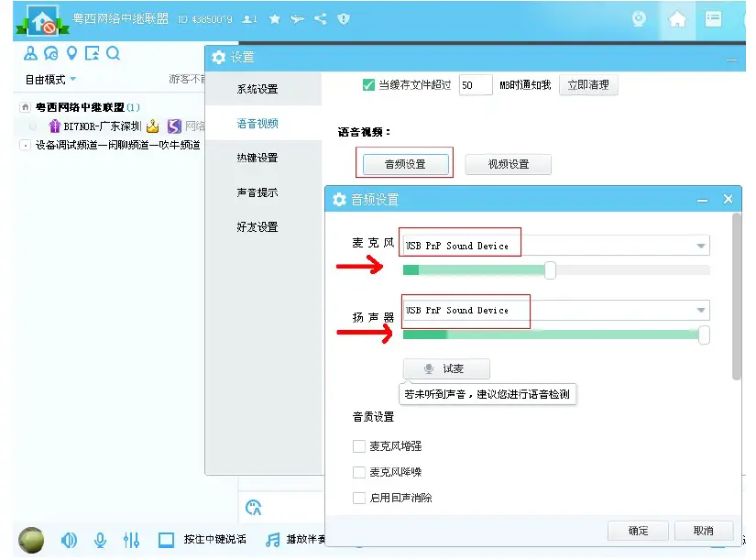Open the list panel icon at top right
The width and height of the screenshot is (756, 560).
713,19
